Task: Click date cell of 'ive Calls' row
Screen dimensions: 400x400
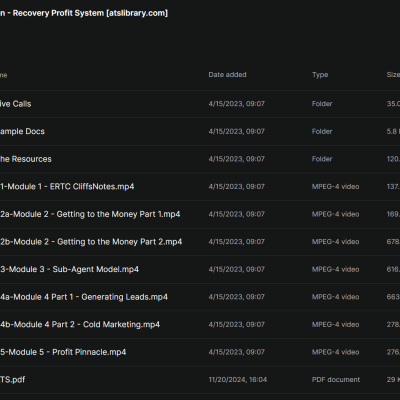Action: pos(237,104)
